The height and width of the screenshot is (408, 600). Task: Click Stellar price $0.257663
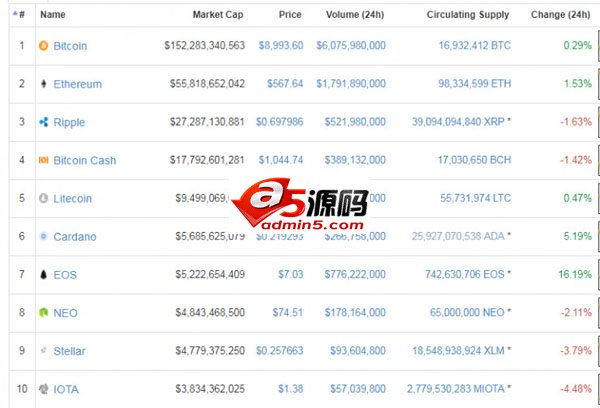pyautogui.click(x=279, y=350)
